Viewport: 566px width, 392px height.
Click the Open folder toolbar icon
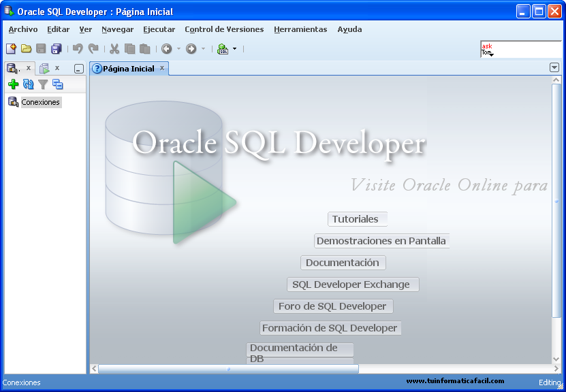click(27, 49)
